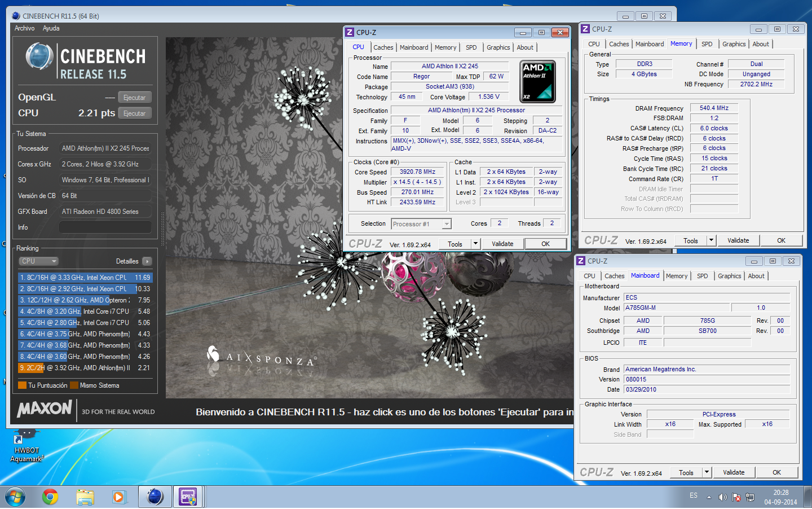
Task: Click the network tray icon
Action: coord(750,497)
